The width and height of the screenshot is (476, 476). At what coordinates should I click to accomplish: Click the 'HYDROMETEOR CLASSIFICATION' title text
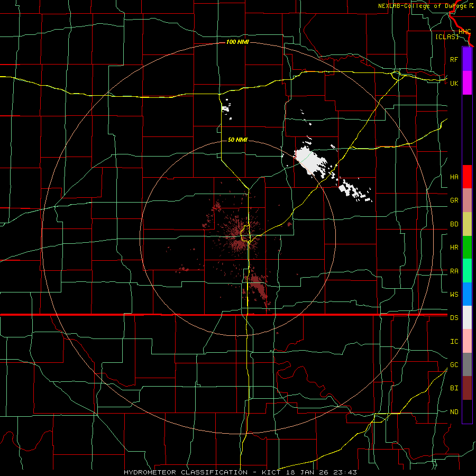186,472
